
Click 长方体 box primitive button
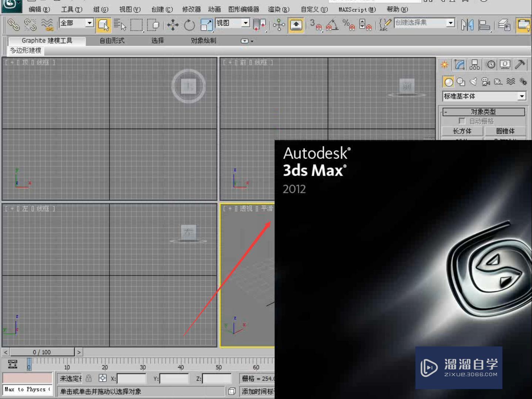[x=462, y=131]
